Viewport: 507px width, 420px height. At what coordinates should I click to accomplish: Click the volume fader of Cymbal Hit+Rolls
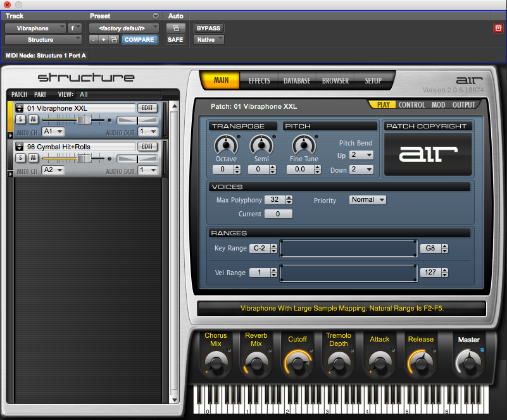tap(84, 159)
